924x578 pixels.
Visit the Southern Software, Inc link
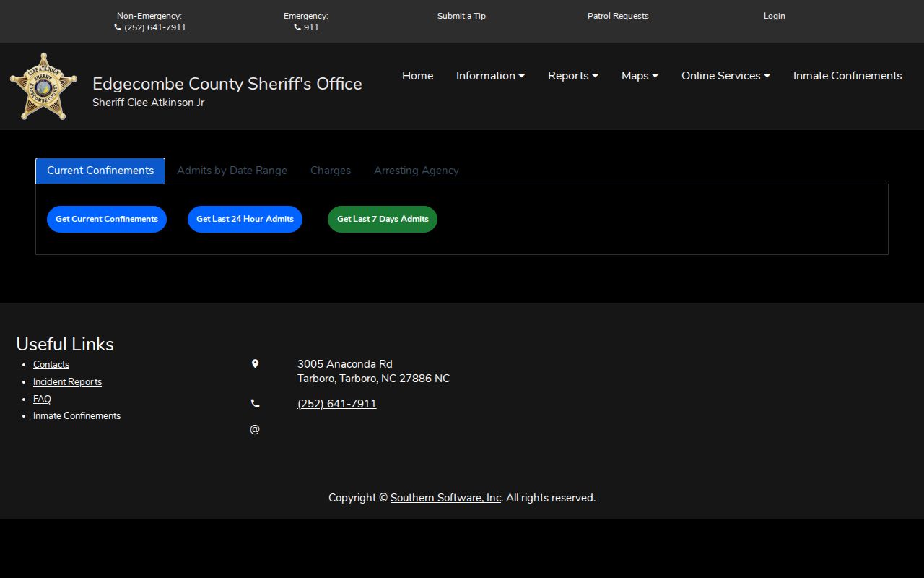click(x=445, y=498)
